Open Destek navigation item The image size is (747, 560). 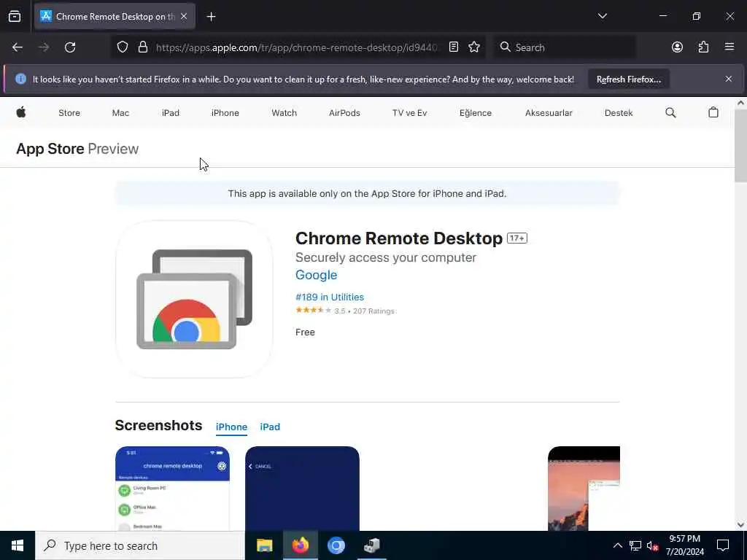(619, 113)
